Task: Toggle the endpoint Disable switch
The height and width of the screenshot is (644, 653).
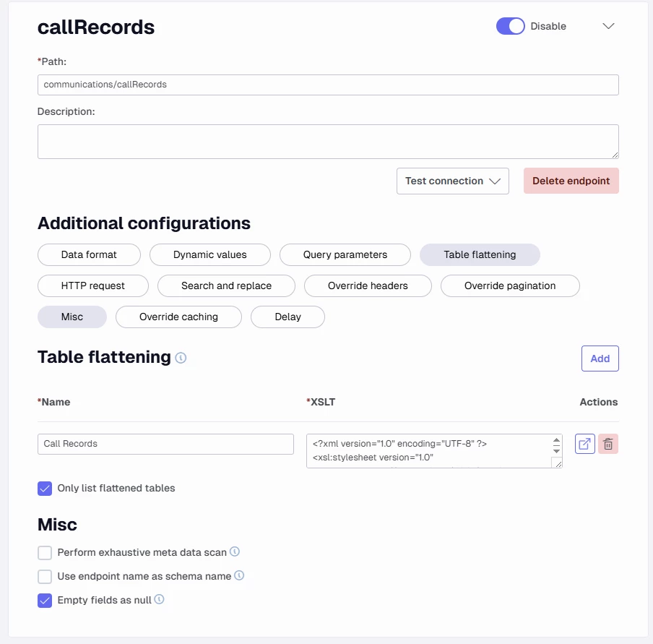Action: point(510,26)
